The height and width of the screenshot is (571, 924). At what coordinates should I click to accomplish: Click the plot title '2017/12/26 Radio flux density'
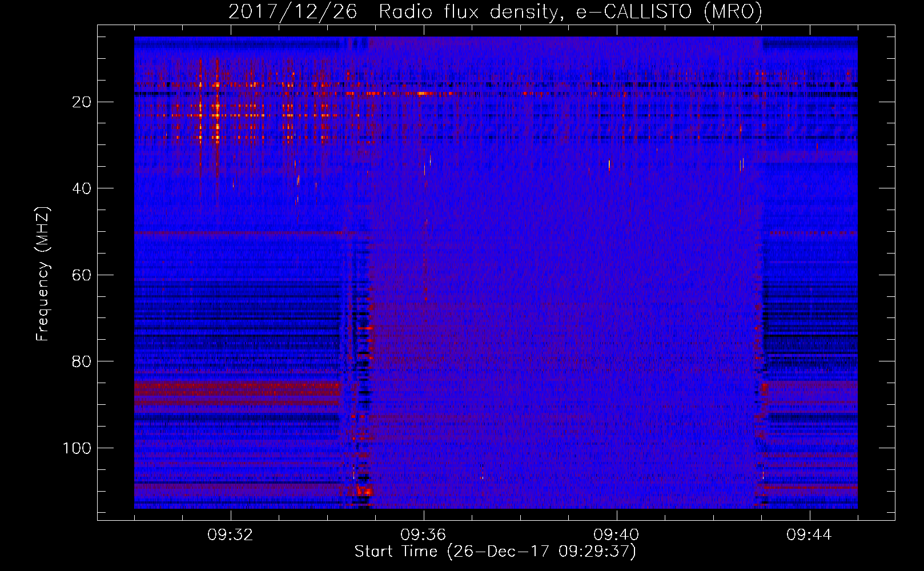click(495, 11)
